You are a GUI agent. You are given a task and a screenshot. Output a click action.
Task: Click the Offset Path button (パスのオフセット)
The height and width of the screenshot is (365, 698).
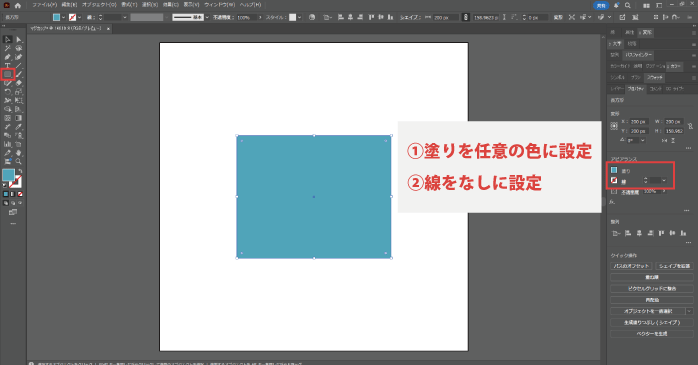631,266
